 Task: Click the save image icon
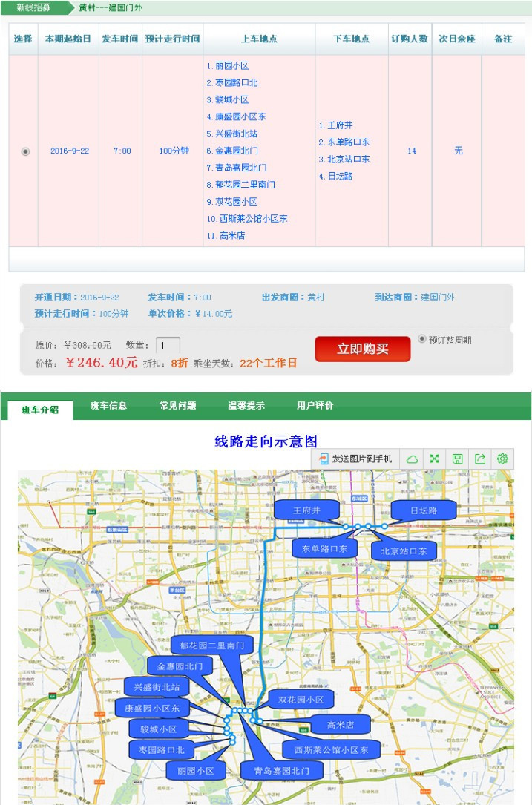pyautogui.click(x=458, y=459)
